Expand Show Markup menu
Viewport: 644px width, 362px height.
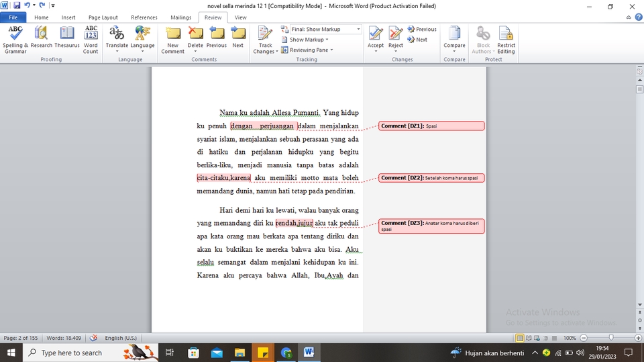click(x=306, y=40)
